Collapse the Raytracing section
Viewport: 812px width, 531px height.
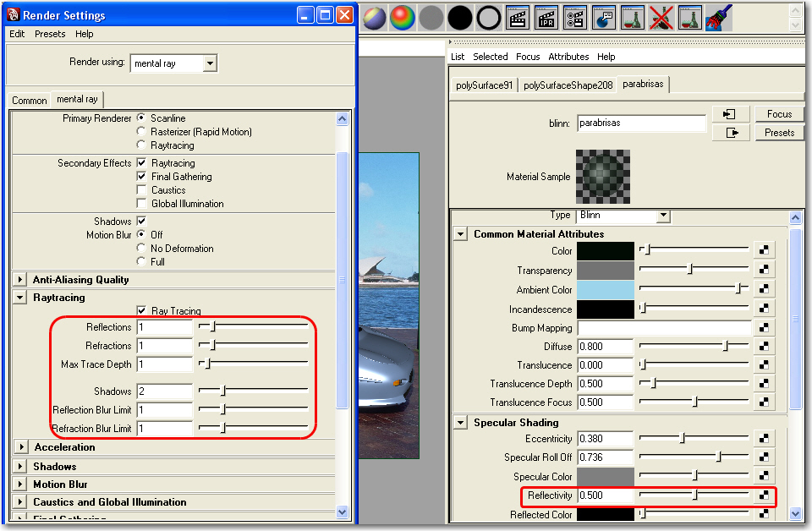click(x=19, y=298)
